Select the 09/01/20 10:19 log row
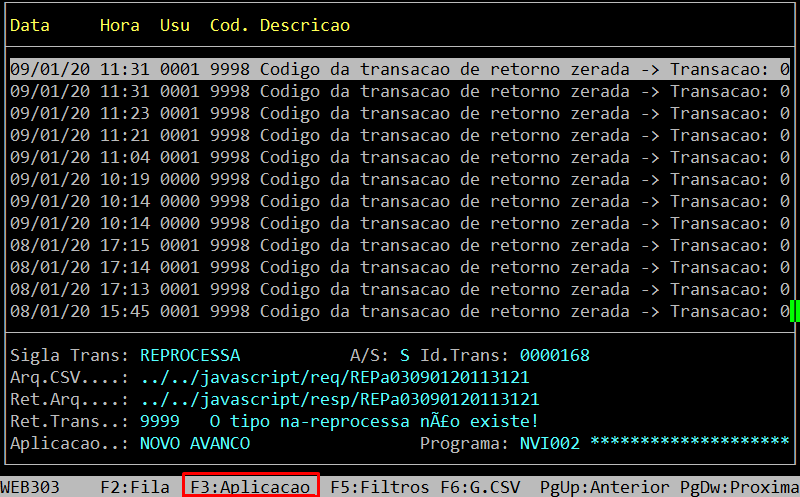The image size is (800, 497). 399,179
